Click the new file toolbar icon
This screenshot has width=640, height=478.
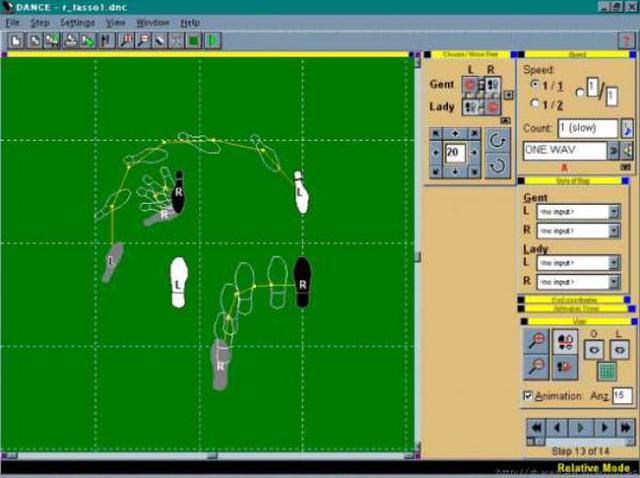coord(16,41)
